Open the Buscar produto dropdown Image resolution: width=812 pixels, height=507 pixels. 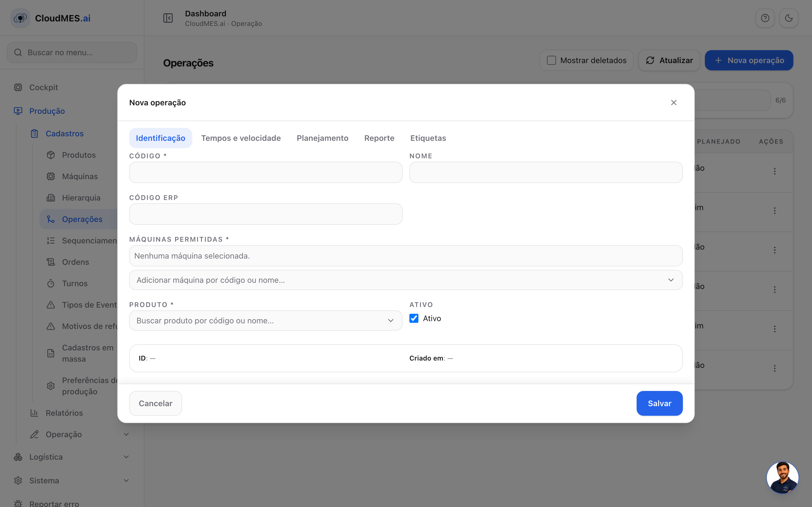[266, 321]
